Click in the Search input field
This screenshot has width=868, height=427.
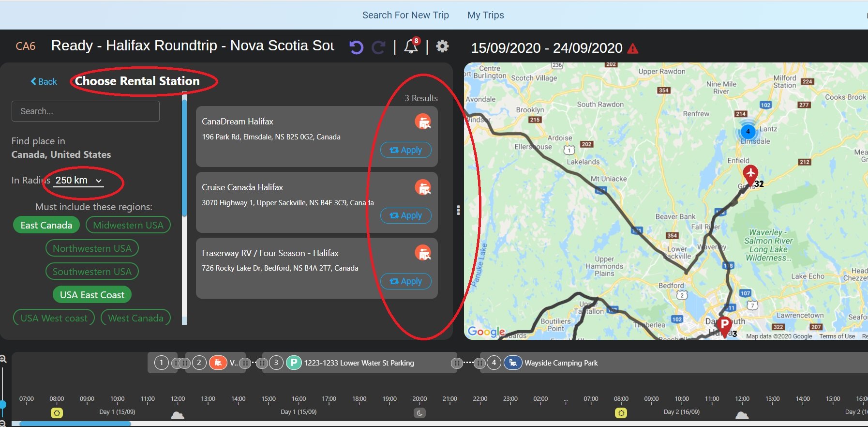pos(86,111)
